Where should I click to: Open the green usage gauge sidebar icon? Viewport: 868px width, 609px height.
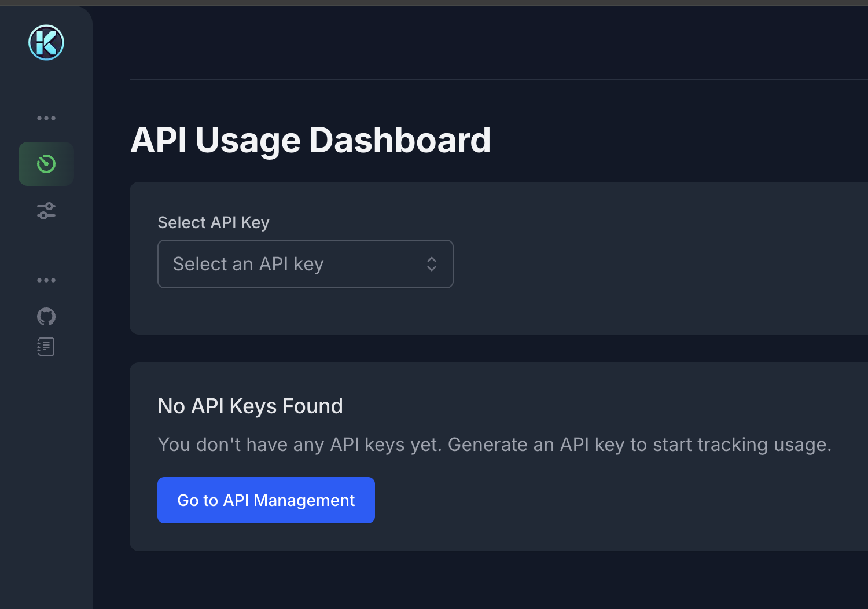click(x=46, y=164)
